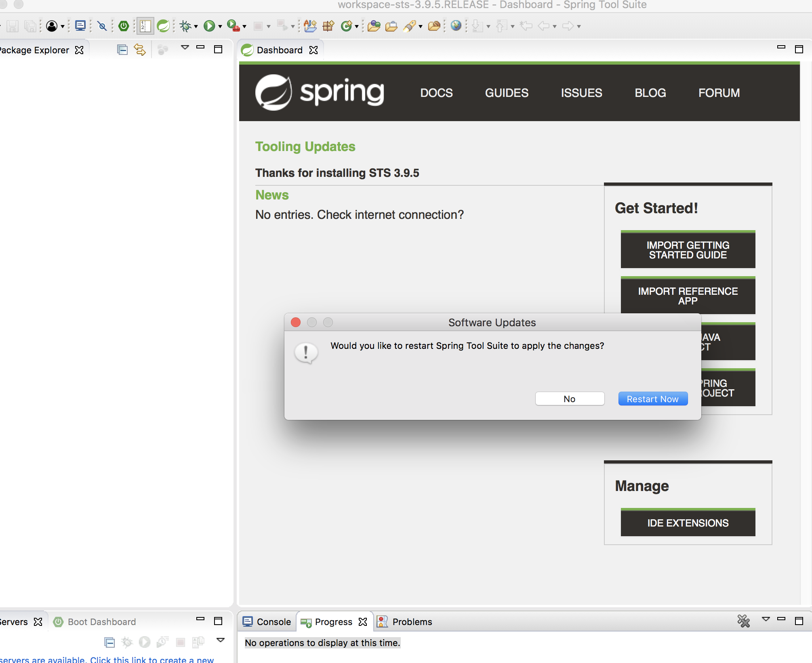Click No in Software Updates dialog
Viewport: 812px width, 663px height.
click(x=570, y=399)
